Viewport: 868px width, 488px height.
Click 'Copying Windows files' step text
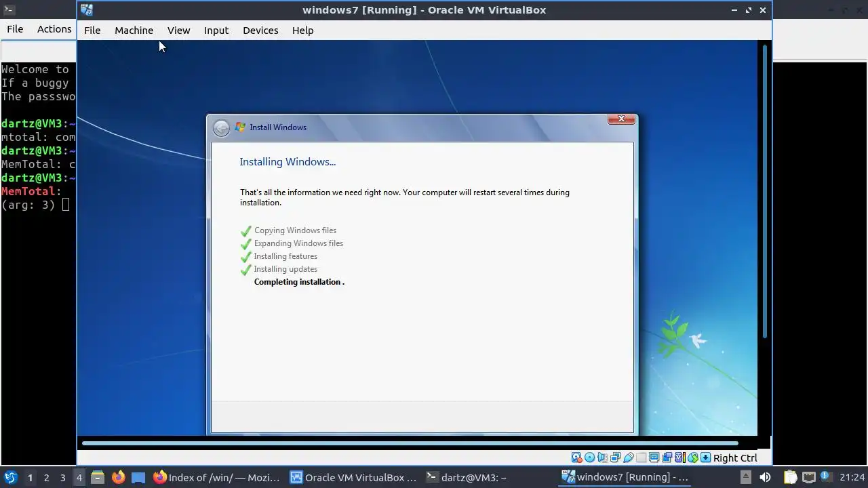click(x=295, y=230)
